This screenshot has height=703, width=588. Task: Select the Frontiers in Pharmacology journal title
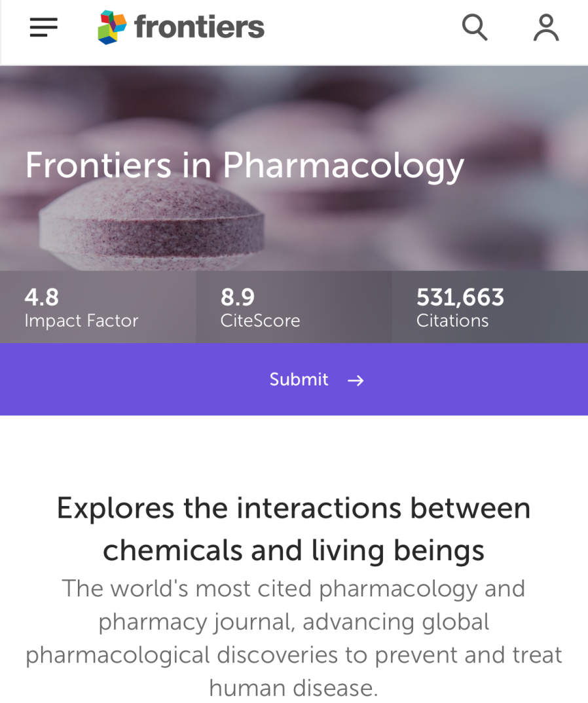tap(244, 165)
